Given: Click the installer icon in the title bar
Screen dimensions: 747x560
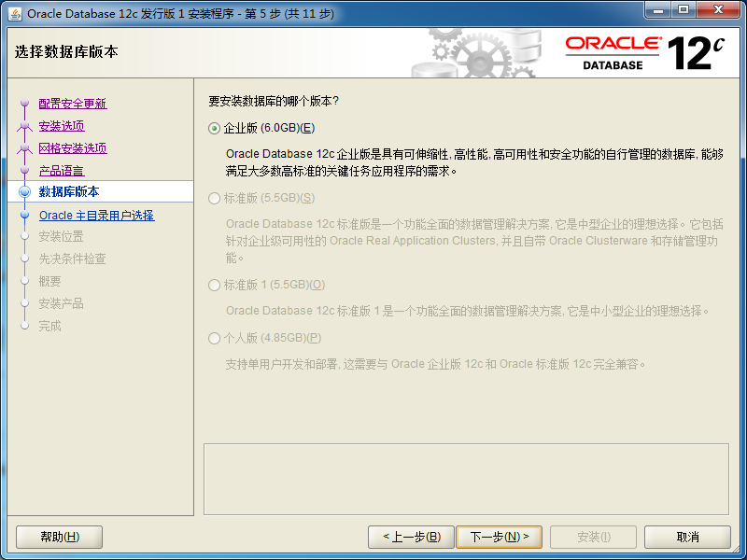Looking at the screenshot, I should tap(12, 11).
